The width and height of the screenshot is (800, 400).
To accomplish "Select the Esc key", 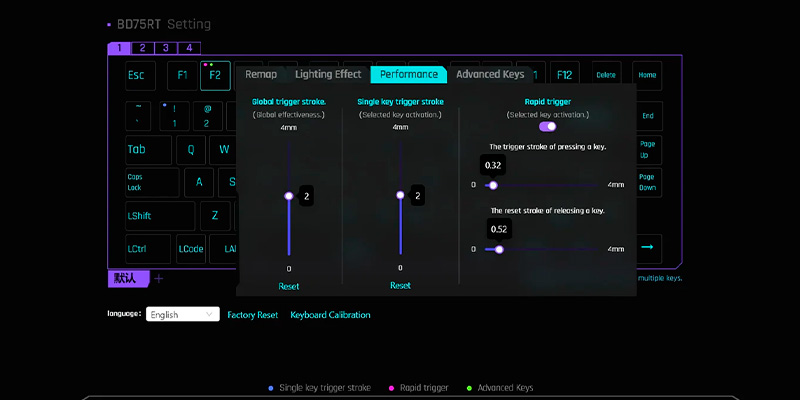I will point(140,76).
